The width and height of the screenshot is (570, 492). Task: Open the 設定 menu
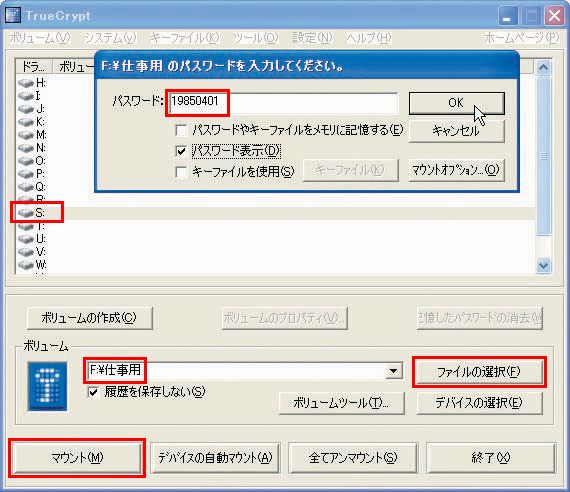coord(312,38)
